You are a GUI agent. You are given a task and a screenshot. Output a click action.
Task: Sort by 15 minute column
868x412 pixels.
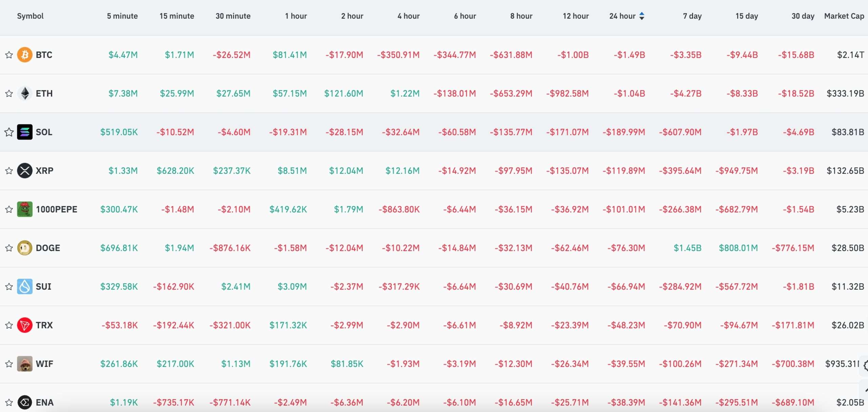tap(177, 16)
